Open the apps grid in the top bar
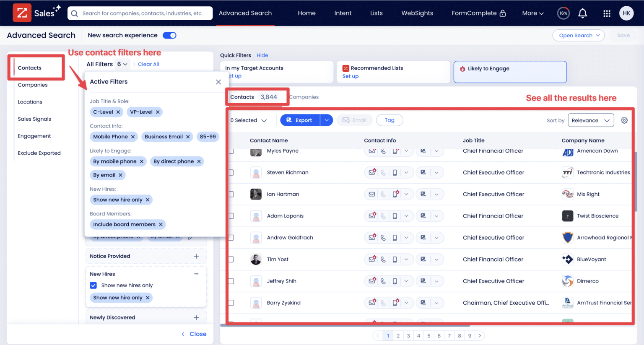The image size is (644, 345). [x=607, y=13]
